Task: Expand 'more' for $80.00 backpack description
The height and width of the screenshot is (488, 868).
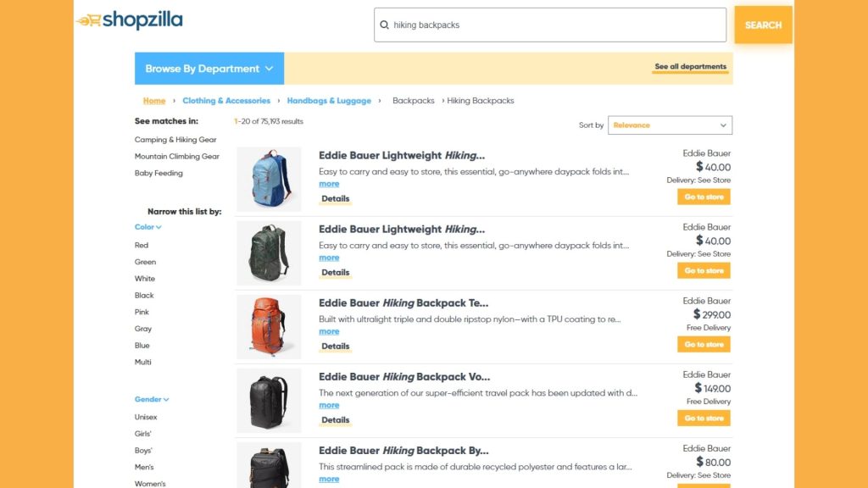Action: pyautogui.click(x=329, y=480)
